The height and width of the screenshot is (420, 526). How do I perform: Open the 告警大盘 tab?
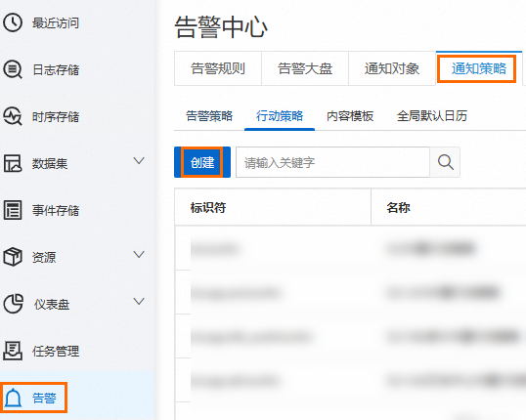(305, 68)
